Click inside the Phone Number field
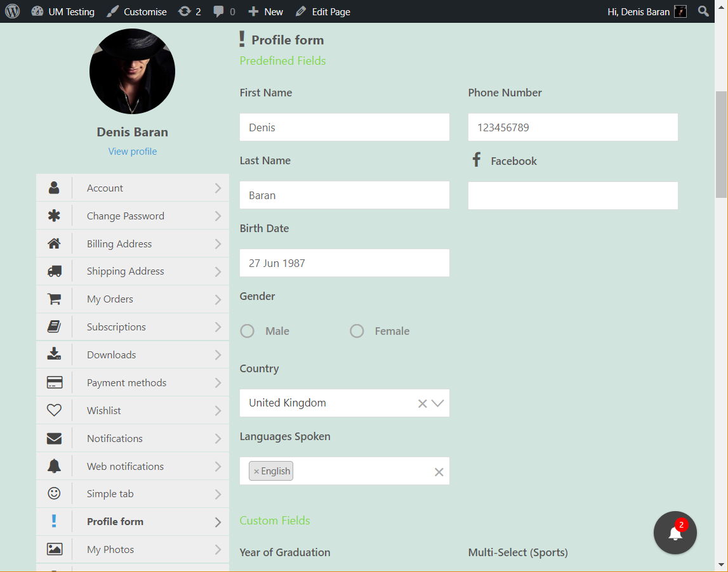 (x=572, y=127)
